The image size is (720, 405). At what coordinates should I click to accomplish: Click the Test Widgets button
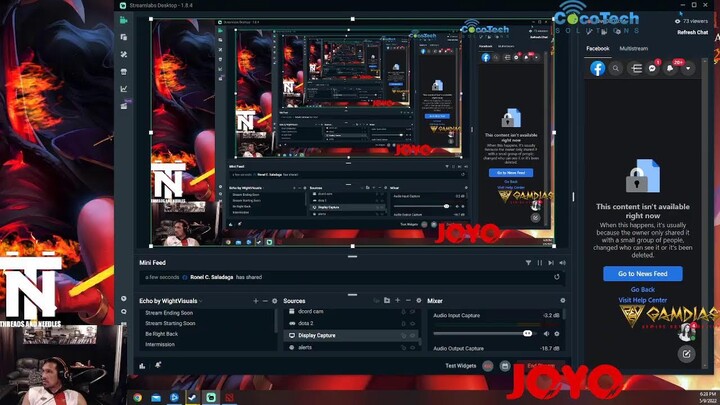point(461,366)
